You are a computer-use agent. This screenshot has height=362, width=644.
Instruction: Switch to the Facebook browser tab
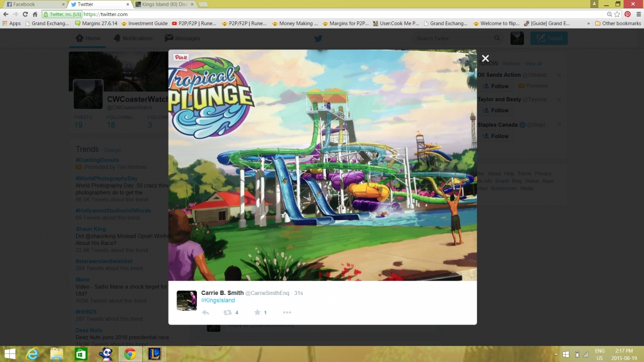32,4
